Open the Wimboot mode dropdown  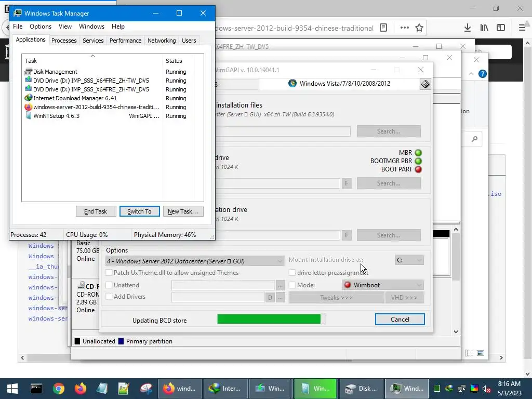pos(383,285)
